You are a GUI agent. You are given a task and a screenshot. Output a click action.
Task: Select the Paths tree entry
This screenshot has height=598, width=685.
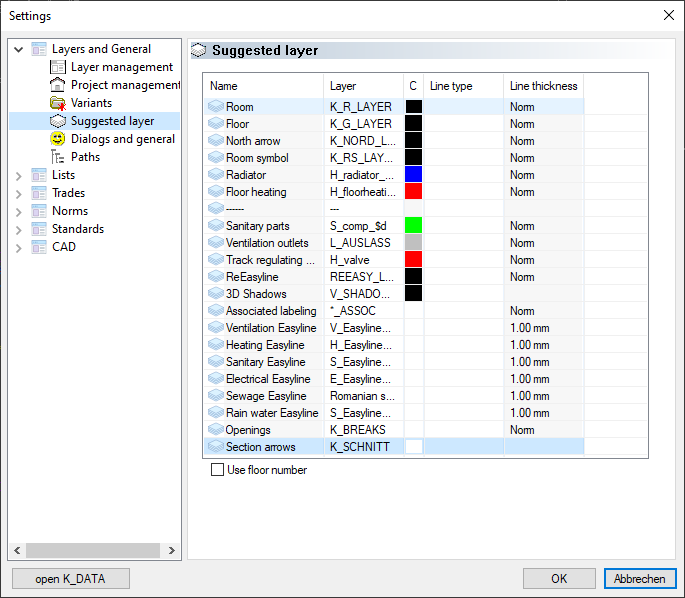[86, 157]
